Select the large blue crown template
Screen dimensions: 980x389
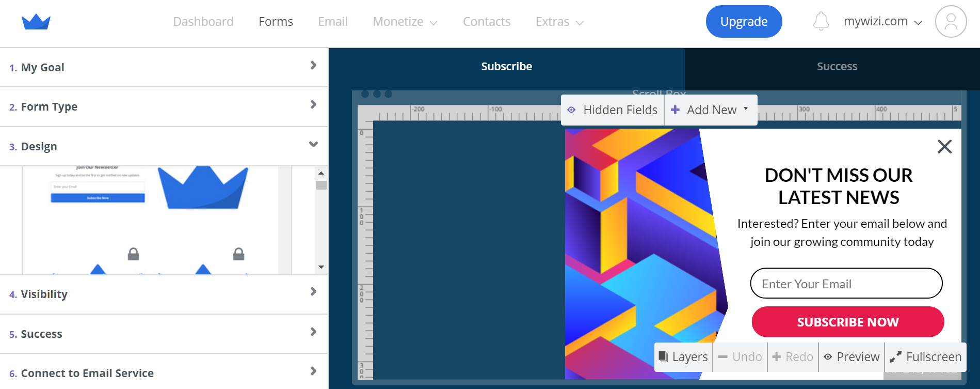pos(203,188)
